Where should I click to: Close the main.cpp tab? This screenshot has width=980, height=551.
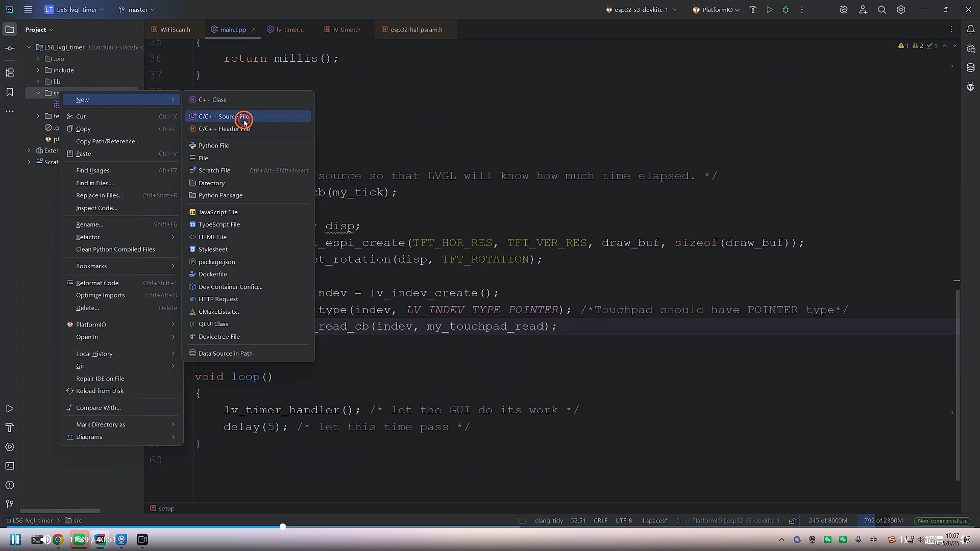pos(254,30)
